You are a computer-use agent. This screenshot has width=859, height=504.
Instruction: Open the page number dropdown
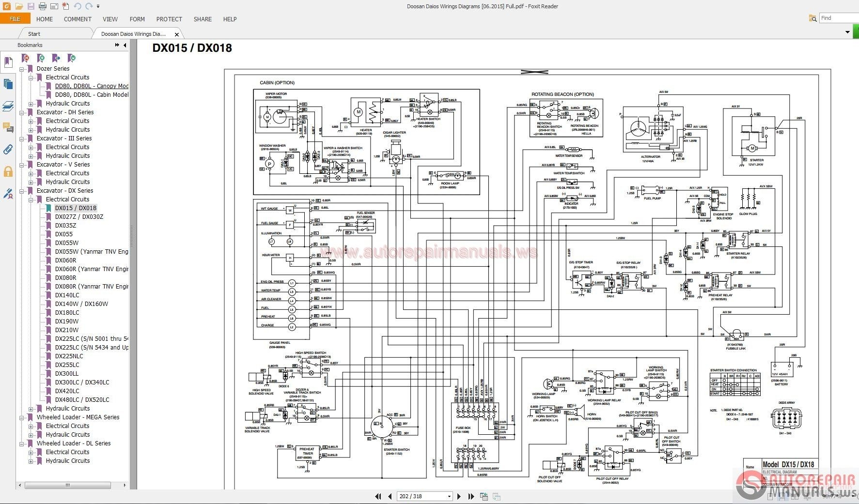448,496
